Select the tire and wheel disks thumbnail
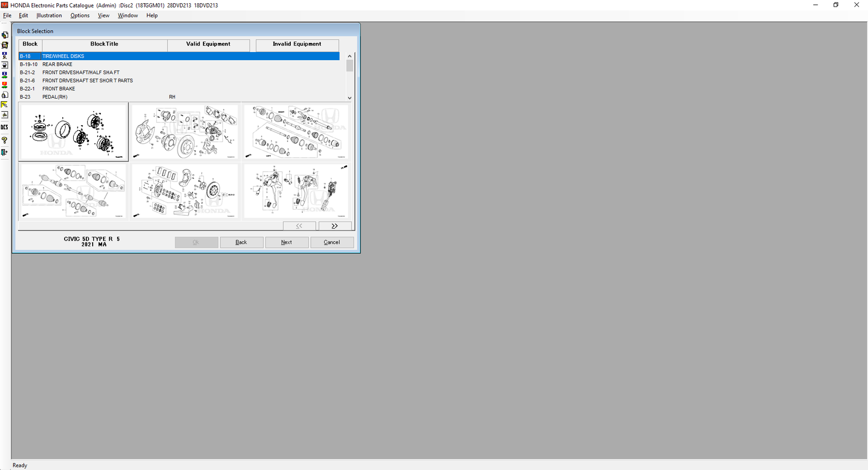The height and width of the screenshot is (470, 868). point(73,132)
